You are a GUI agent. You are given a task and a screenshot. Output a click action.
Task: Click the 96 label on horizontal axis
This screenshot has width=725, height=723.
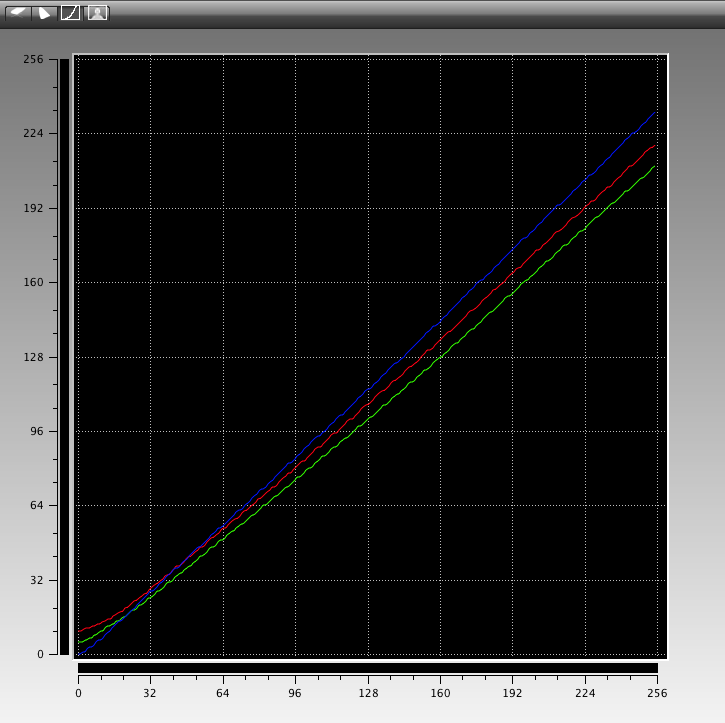[295, 693]
